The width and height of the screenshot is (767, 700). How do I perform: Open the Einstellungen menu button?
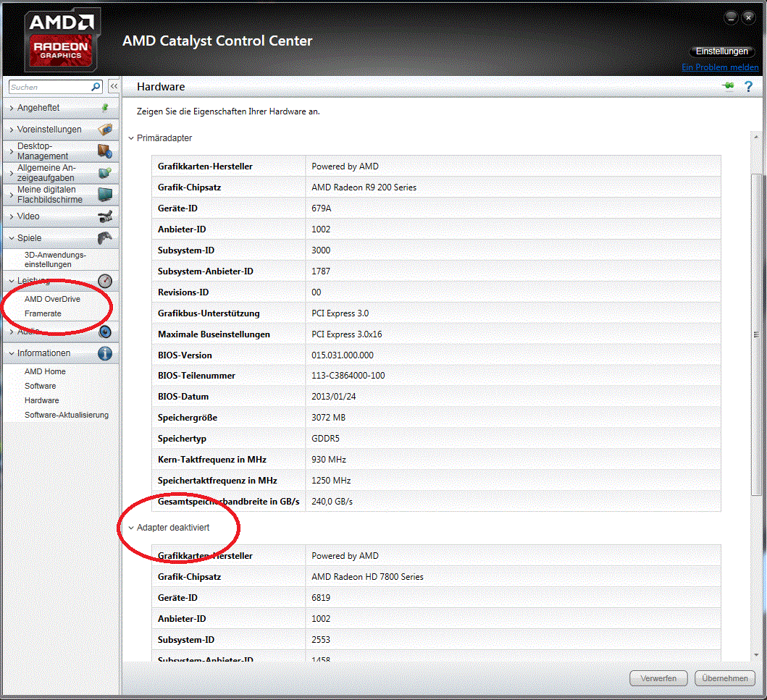coord(721,51)
